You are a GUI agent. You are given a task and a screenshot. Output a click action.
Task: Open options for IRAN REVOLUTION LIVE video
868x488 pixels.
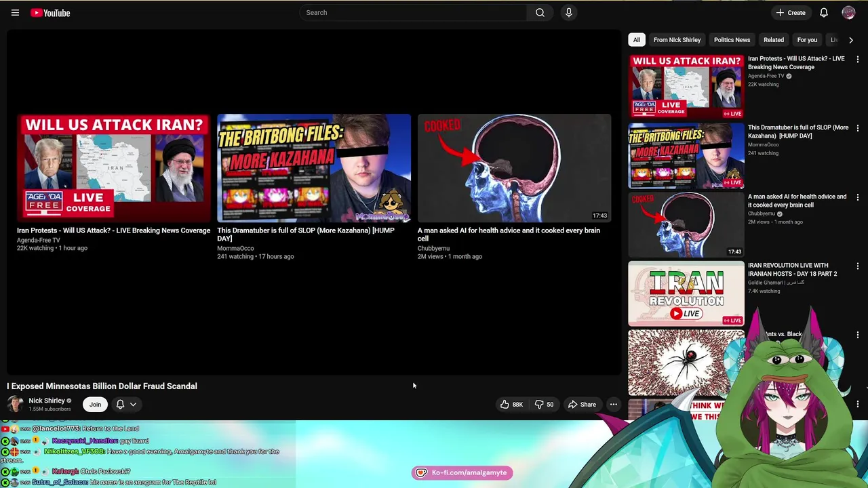pos(857,266)
